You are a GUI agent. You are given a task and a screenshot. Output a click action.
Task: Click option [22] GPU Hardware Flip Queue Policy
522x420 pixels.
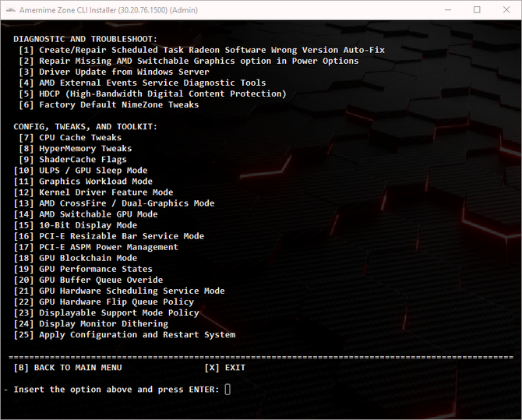pos(104,302)
